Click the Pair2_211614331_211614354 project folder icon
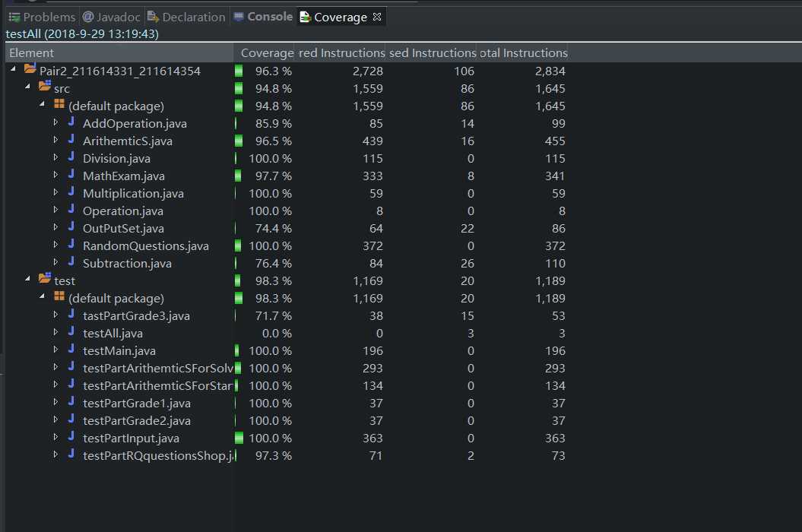The width and height of the screenshot is (802, 532). pyautogui.click(x=30, y=68)
